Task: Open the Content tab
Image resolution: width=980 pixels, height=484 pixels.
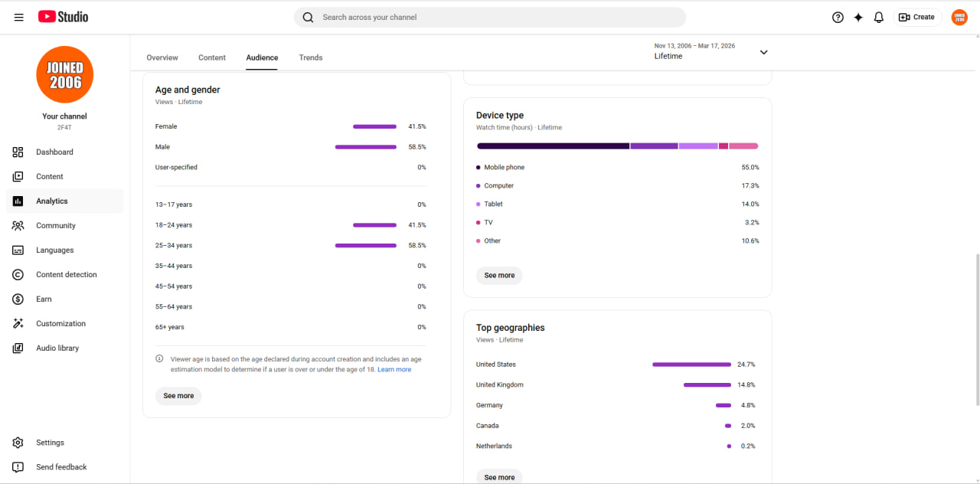Action: [x=212, y=57]
